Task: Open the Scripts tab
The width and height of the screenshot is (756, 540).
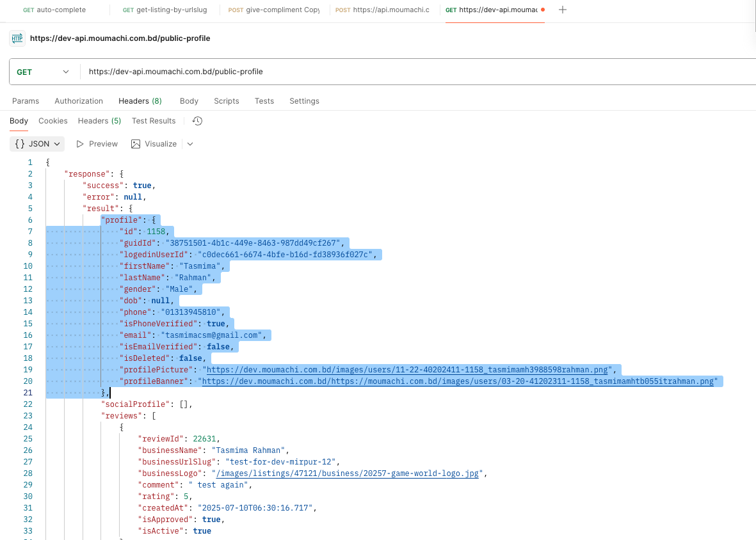Action: [226, 101]
